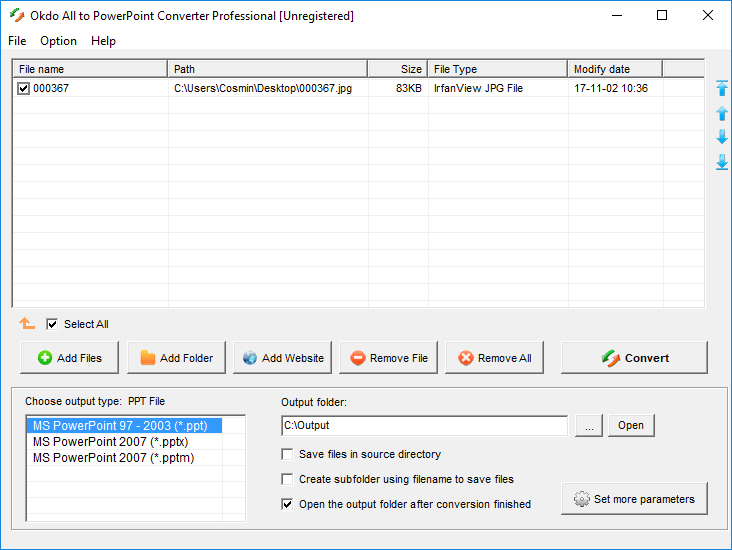The image size is (732, 550).
Task: Sort by File Type column header
Action: pos(498,69)
